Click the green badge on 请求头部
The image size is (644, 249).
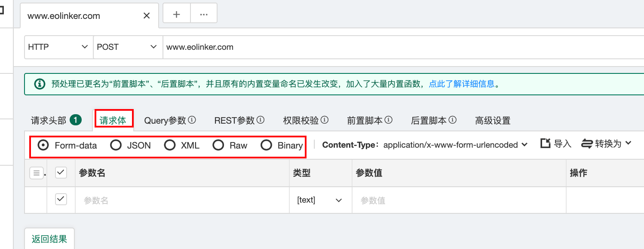[x=76, y=120]
